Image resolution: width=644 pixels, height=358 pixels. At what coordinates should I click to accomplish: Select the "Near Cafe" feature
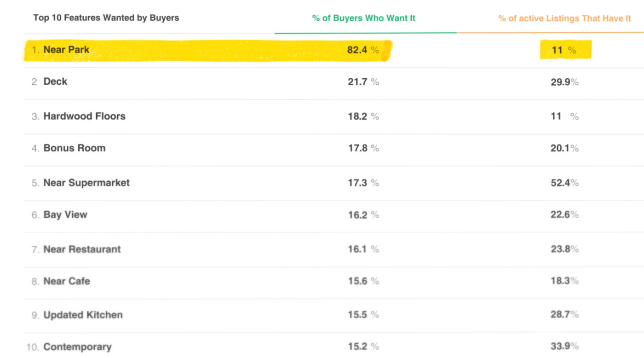pyautogui.click(x=67, y=281)
